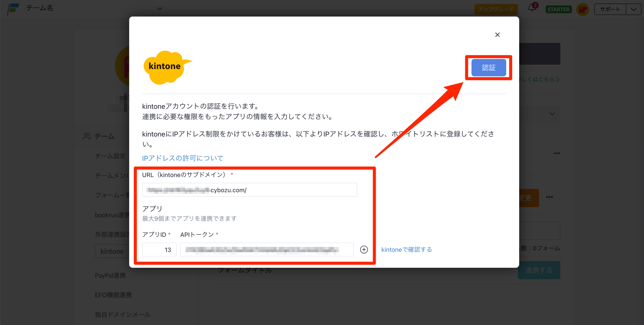This screenshot has height=325, width=644.
Task: Click the orange 変更 button behind dialog
Action: (529, 198)
